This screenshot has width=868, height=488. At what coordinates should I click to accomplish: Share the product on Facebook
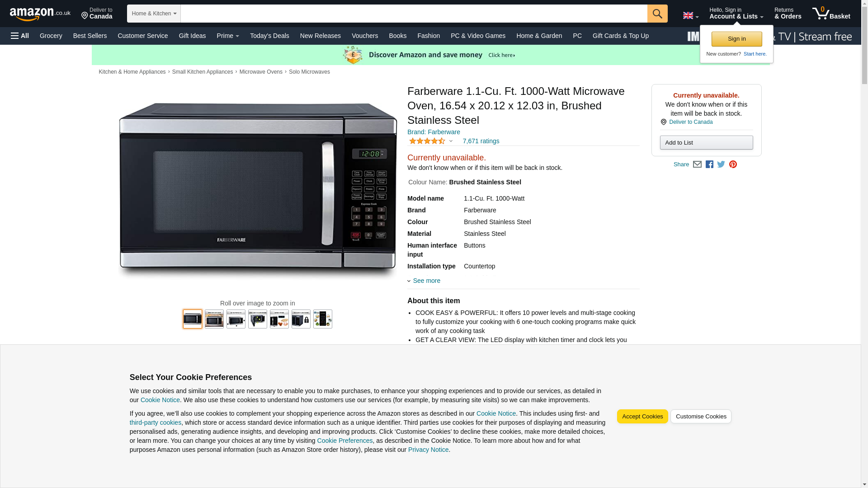pos(709,164)
